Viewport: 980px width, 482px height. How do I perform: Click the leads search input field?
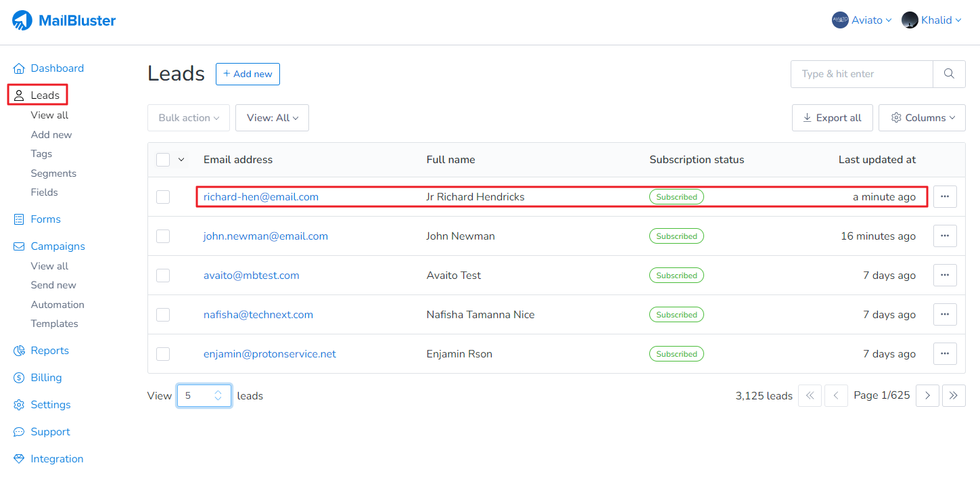click(861, 74)
